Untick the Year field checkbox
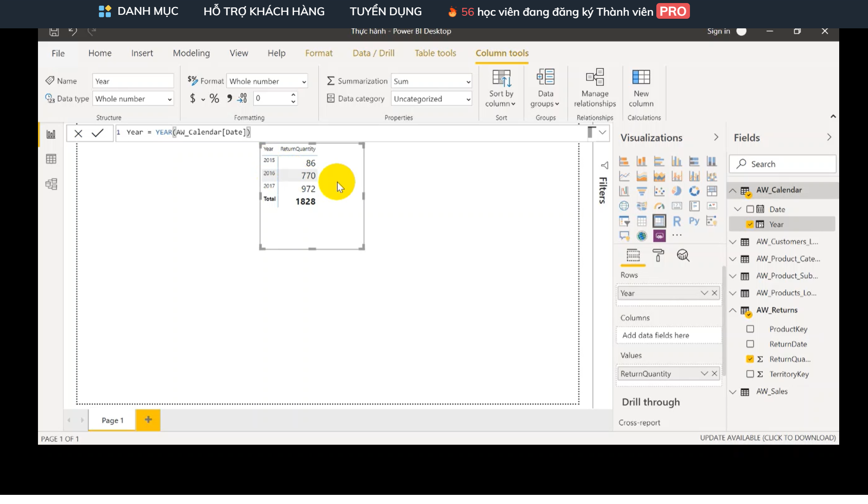The height and width of the screenshot is (504, 868). pos(750,225)
